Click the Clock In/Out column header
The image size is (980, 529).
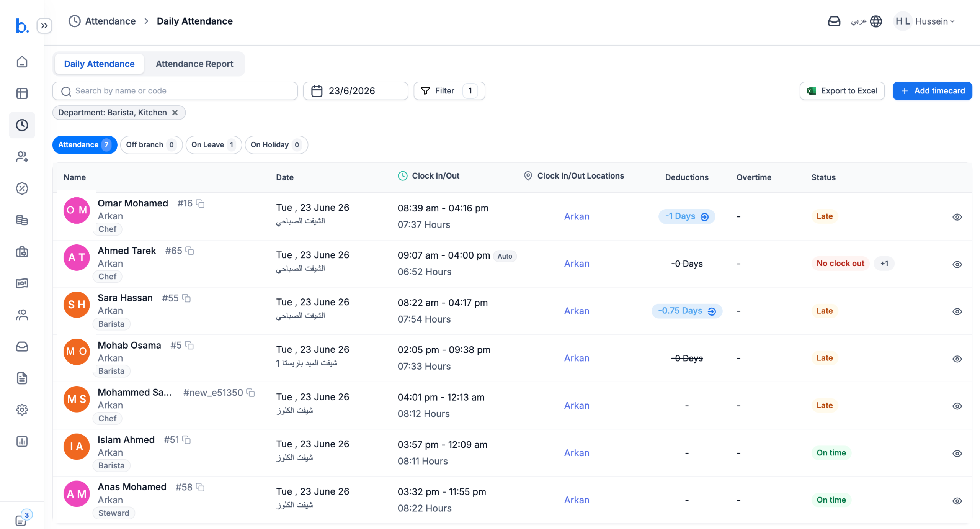[429, 176]
